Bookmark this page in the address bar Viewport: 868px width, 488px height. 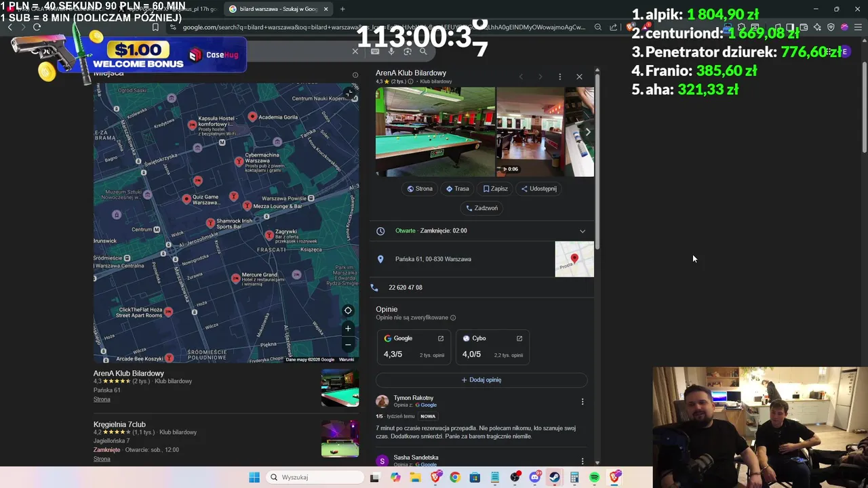pyautogui.click(x=155, y=27)
